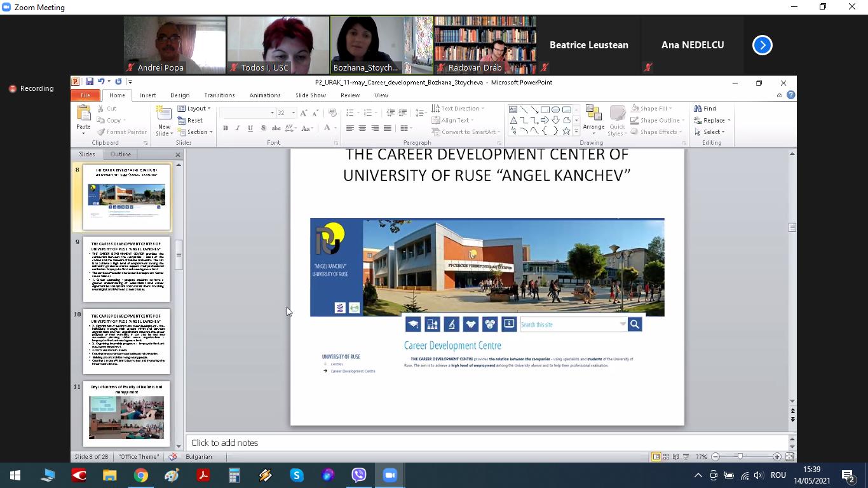The image size is (868, 488).
Task: Zoom out with the minus button
Action: click(x=715, y=457)
